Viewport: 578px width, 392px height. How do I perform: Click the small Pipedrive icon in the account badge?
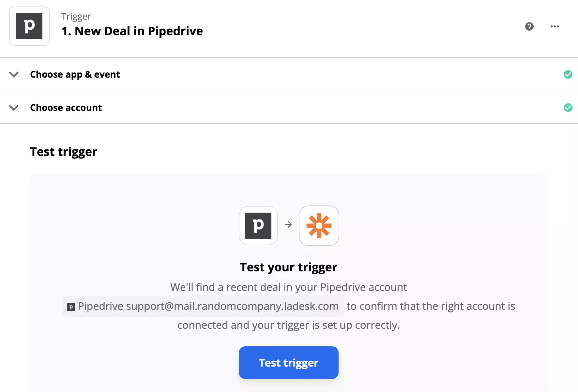[x=71, y=306]
